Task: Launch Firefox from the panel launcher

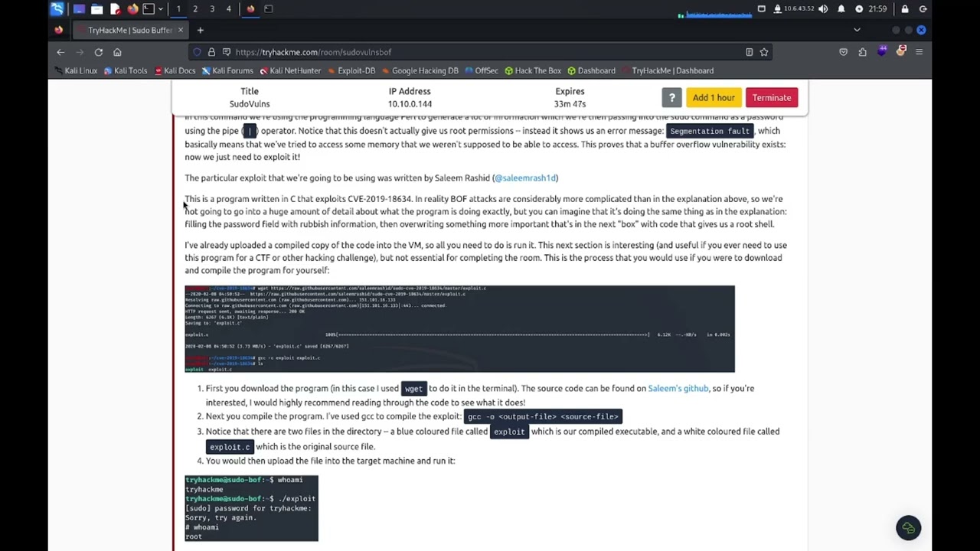Action: [x=132, y=9]
